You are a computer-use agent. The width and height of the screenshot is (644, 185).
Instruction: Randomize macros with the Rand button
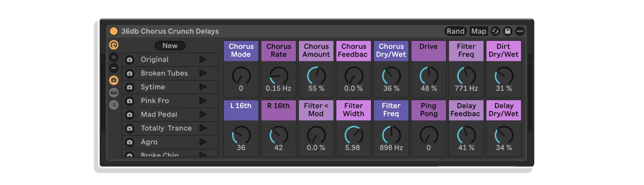(455, 31)
